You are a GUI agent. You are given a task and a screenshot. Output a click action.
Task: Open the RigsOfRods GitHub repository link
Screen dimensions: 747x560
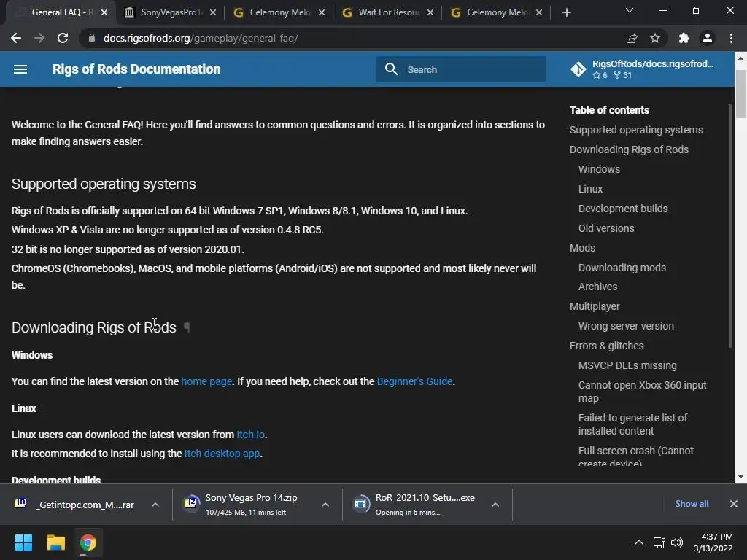coord(642,69)
